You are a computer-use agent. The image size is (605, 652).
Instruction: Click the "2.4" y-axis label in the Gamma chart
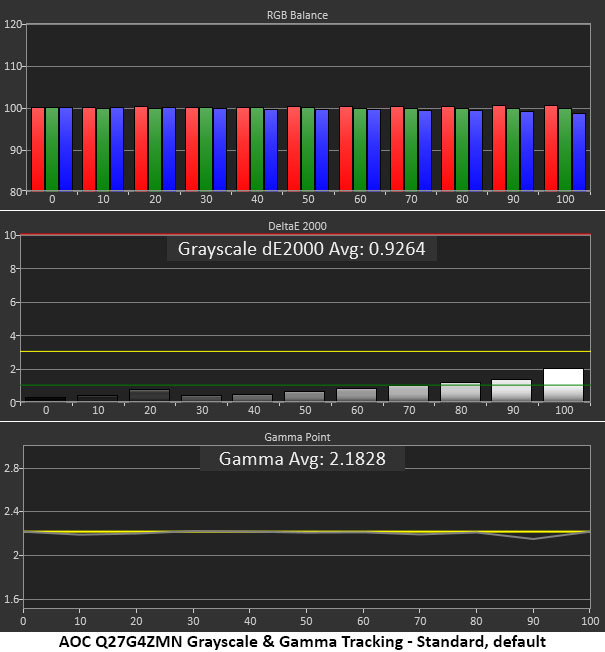coord(12,511)
